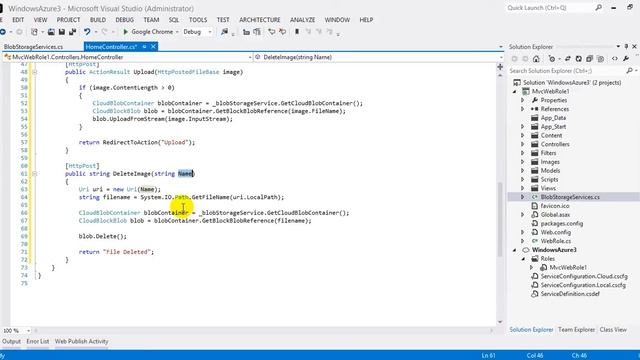Click the Home icon in Solution Explorer
Image resolution: width=640 pixels, height=360 pixels.
point(536,59)
